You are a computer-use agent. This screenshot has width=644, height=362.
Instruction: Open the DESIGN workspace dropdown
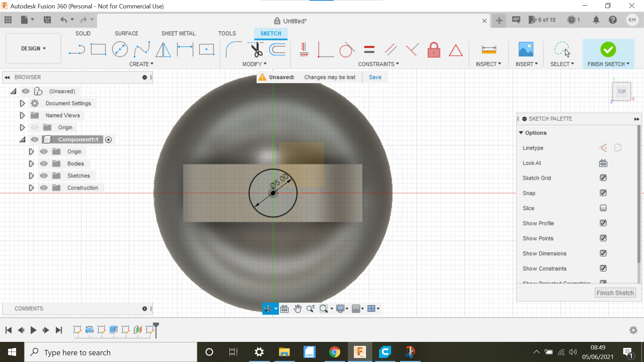[x=33, y=48]
